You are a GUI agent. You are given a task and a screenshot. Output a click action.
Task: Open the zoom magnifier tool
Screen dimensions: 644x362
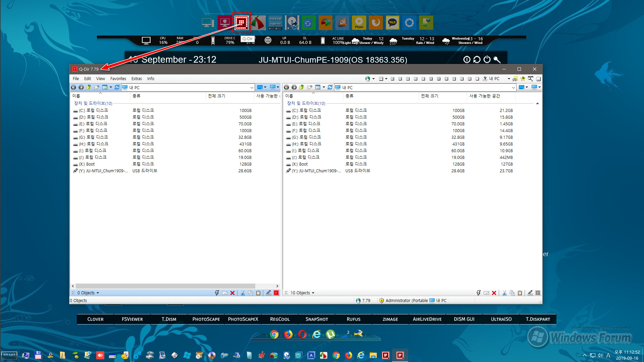[530, 79]
